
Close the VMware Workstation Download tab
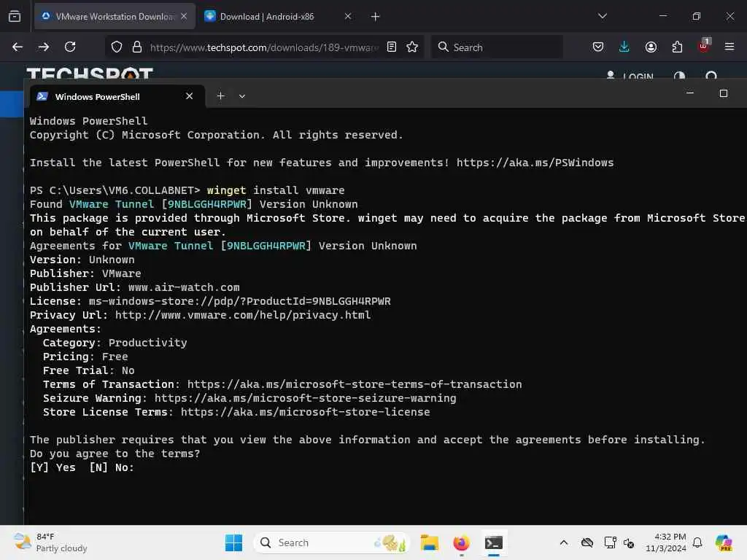pos(184,16)
